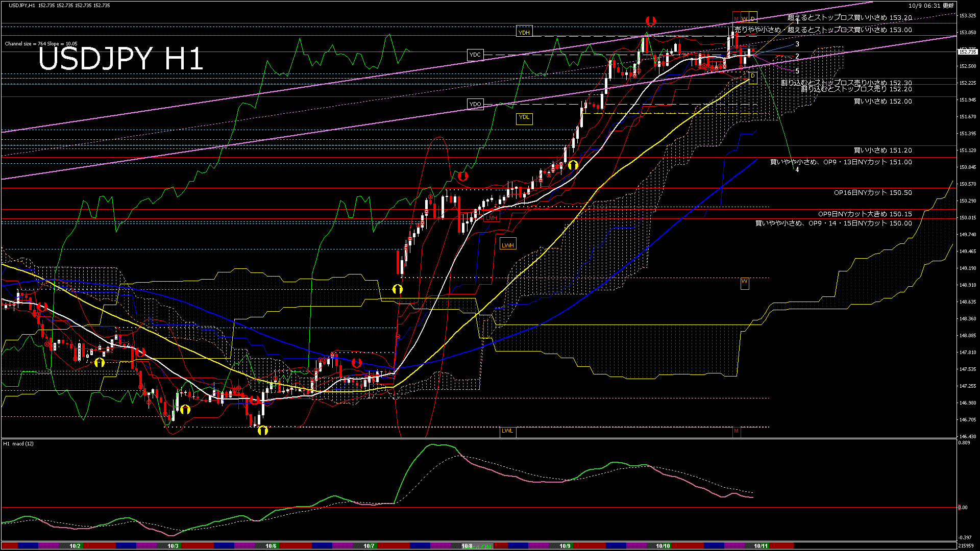The width and height of the screenshot is (980, 551).
Task: Select the 10/6 date on time axis
Action: [271, 546]
